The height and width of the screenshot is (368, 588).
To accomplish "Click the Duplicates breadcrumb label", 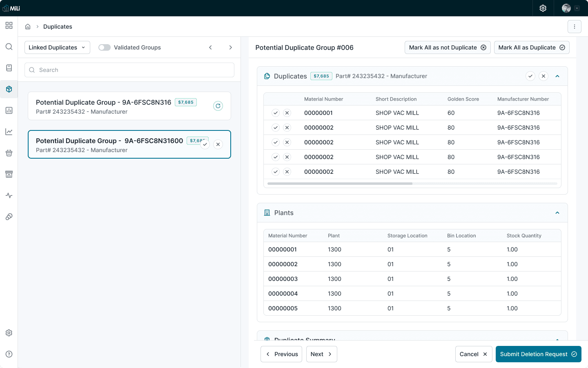I will pyautogui.click(x=58, y=27).
